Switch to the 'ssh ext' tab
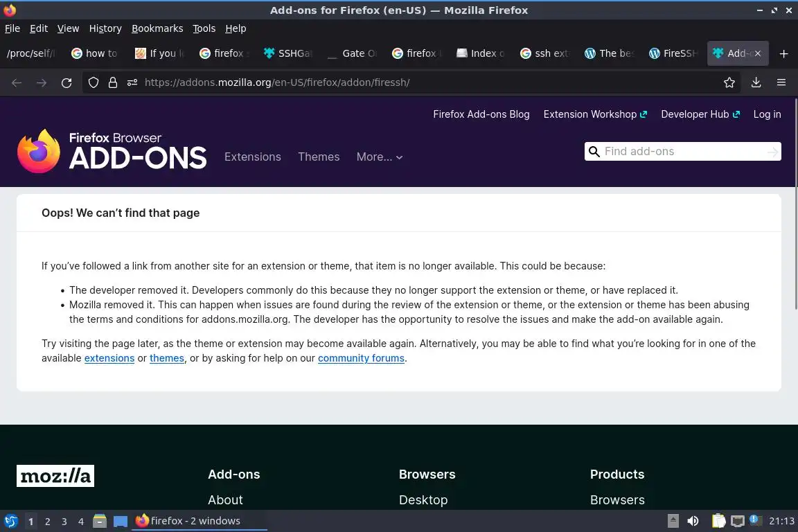Screen dimensions: 798x532 tap(544, 53)
